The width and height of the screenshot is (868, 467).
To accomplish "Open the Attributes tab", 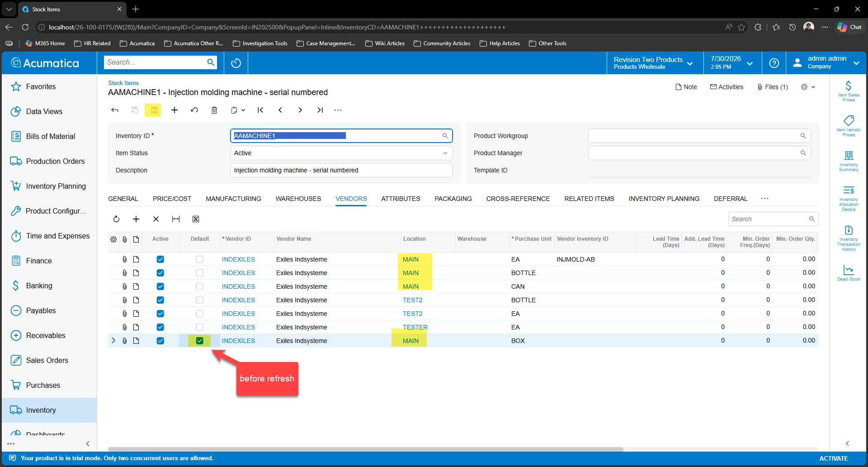I will (401, 199).
